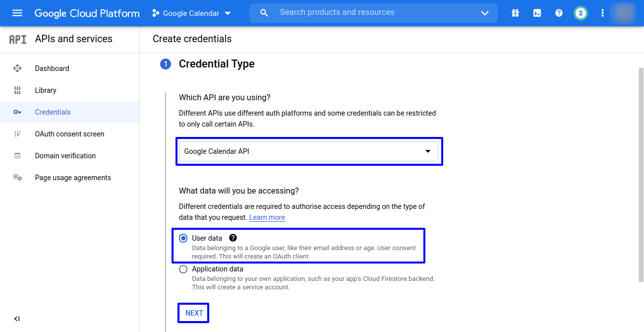The image size is (644, 332).
Task: Choose the Application data radio button
Action: (183, 269)
